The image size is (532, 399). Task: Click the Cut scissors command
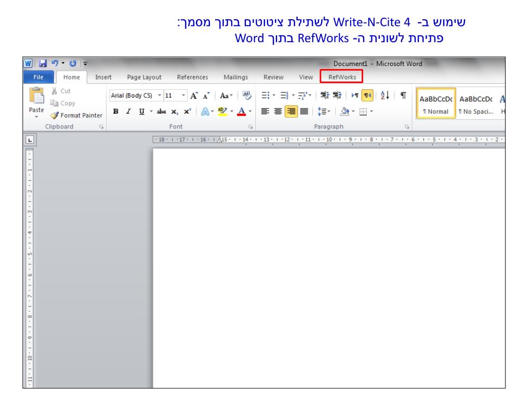[x=61, y=91]
